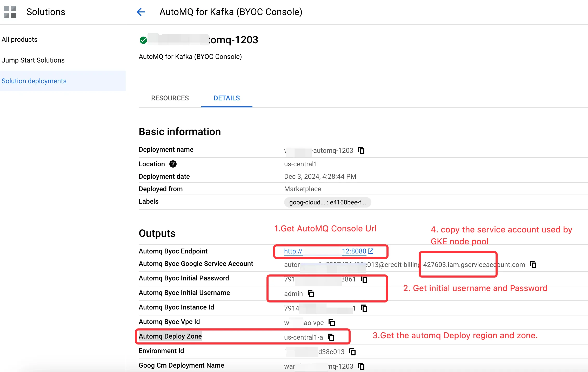Copy the Automq Deploy Zone value

click(331, 337)
